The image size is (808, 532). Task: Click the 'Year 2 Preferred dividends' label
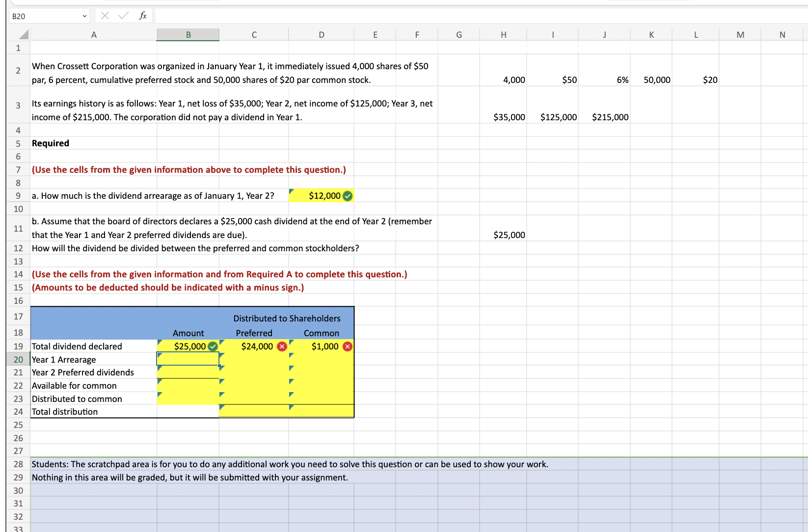(x=83, y=372)
